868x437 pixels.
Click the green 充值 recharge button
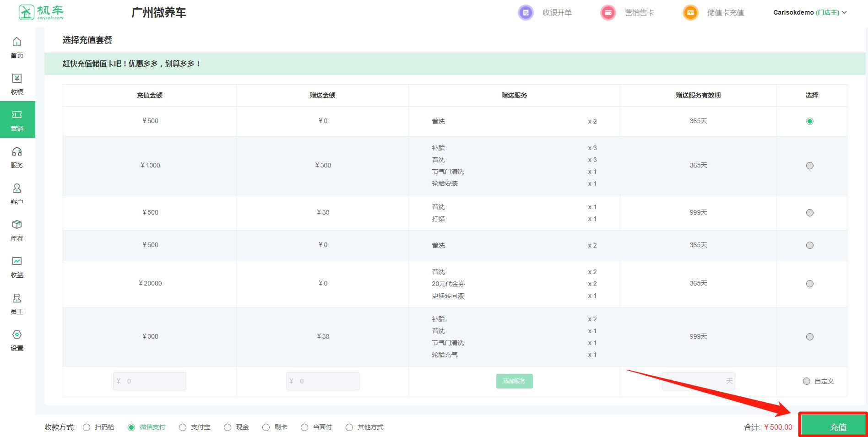tap(833, 426)
